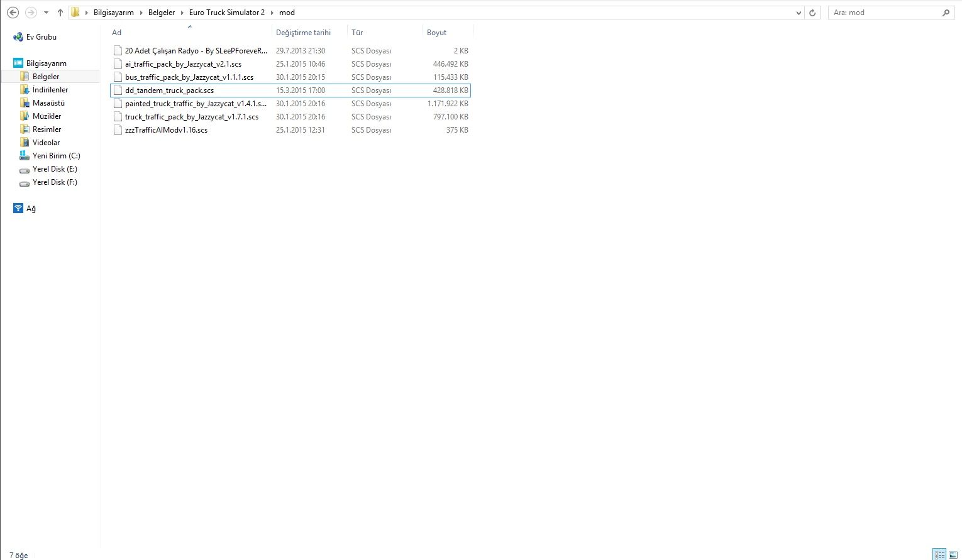Click file icon of ai_traffic_pack_by_Jazzycat

click(118, 64)
